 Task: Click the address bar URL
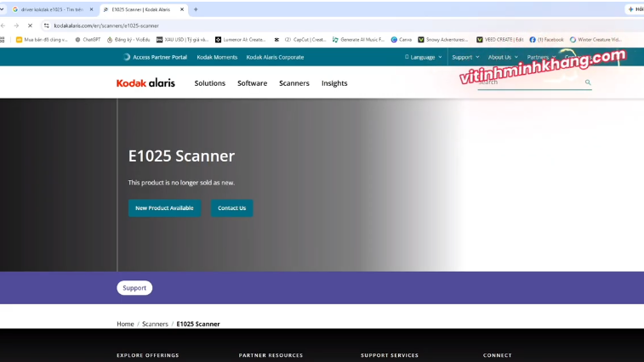tap(106, 25)
